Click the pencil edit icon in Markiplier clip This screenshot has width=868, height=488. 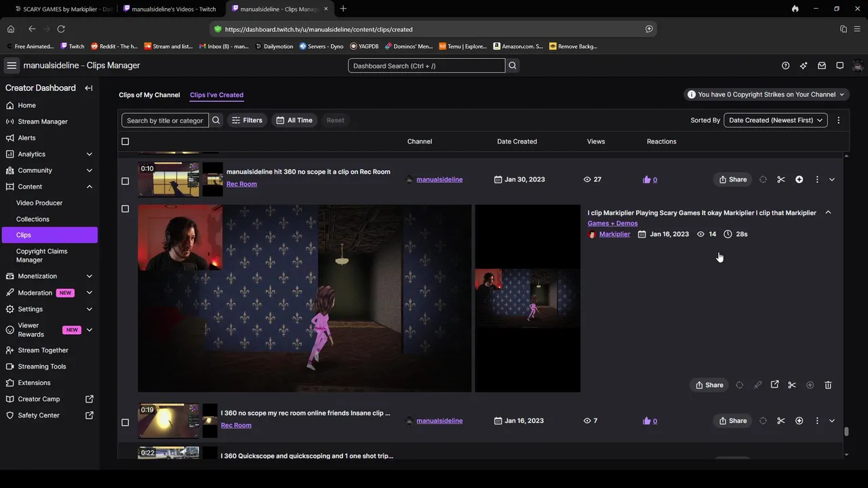pyautogui.click(x=757, y=385)
